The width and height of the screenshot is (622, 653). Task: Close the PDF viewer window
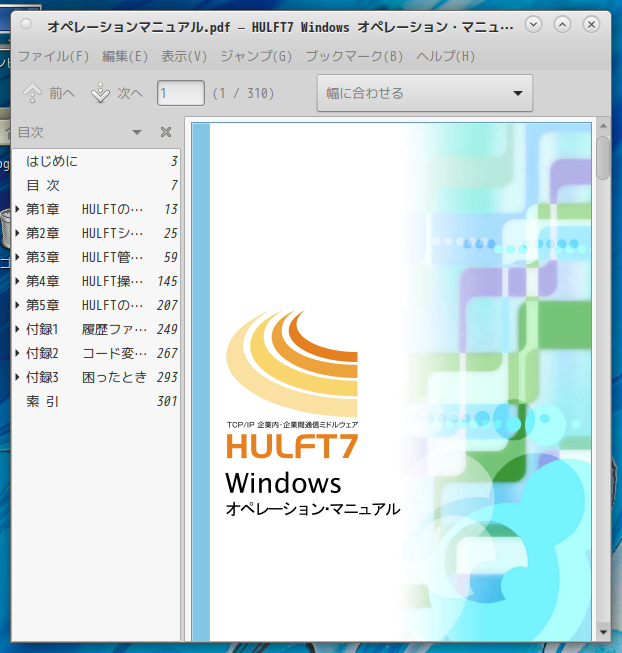pos(591,25)
